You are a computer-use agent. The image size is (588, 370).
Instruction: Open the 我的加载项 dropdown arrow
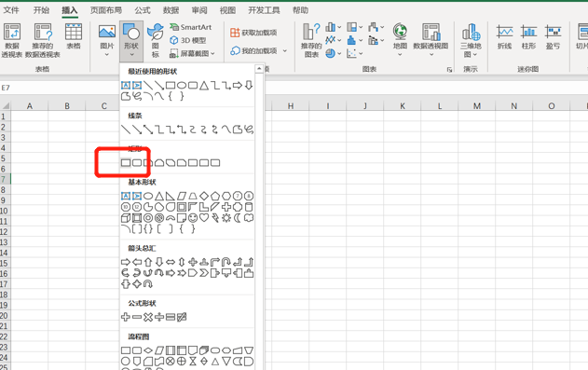click(x=285, y=50)
